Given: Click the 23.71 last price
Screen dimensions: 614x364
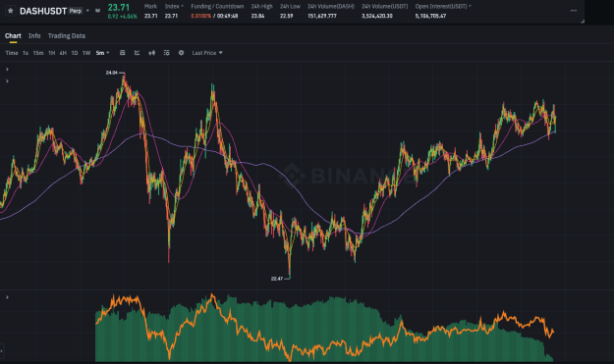Looking at the screenshot, I should coord(119,8).
